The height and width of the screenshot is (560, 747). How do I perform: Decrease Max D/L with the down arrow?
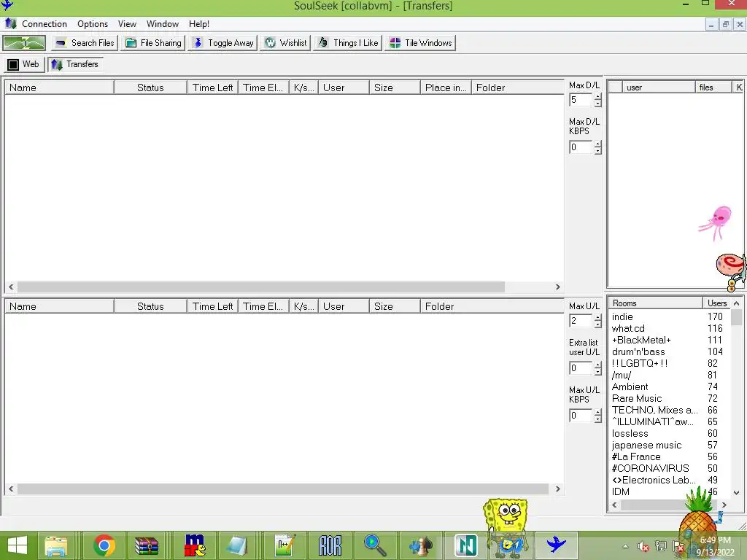pyautogui.click(x=598, y=104)
